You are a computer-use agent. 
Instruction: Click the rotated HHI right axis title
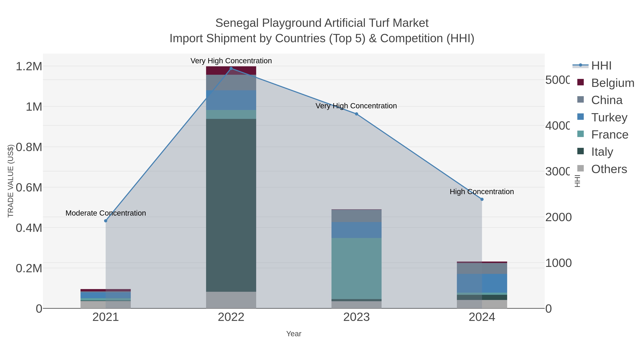click(577, 181)
